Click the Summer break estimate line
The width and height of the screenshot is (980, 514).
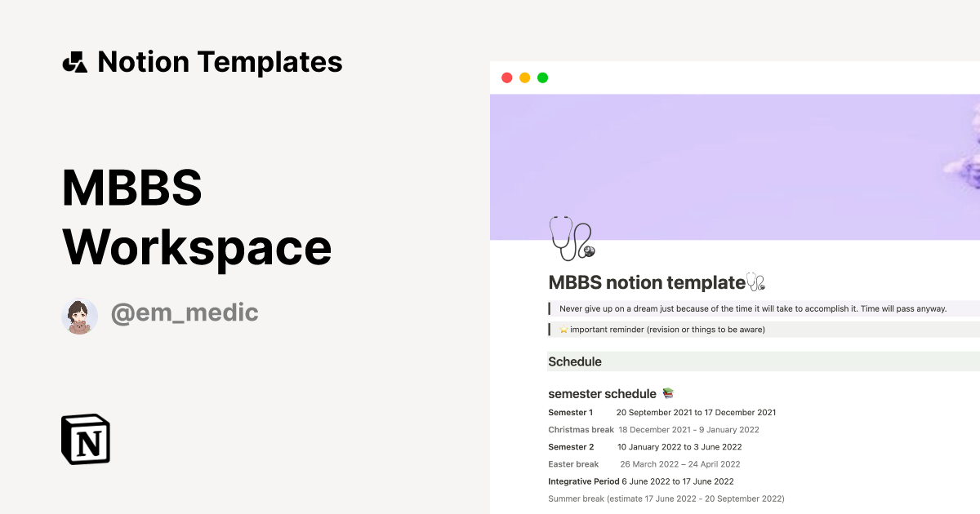pos(666,498)
